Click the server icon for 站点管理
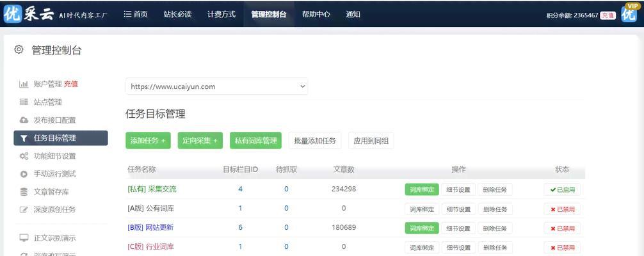 (x=24, y=102)
